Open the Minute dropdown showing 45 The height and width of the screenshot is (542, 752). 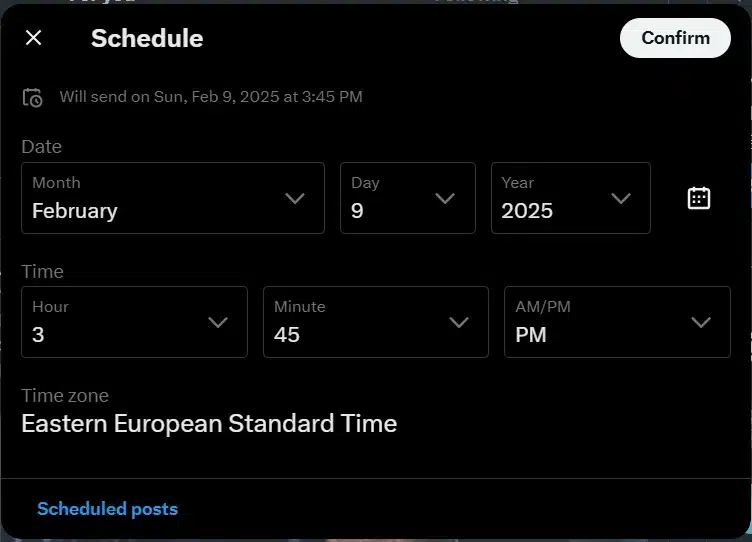coord(376,322)
